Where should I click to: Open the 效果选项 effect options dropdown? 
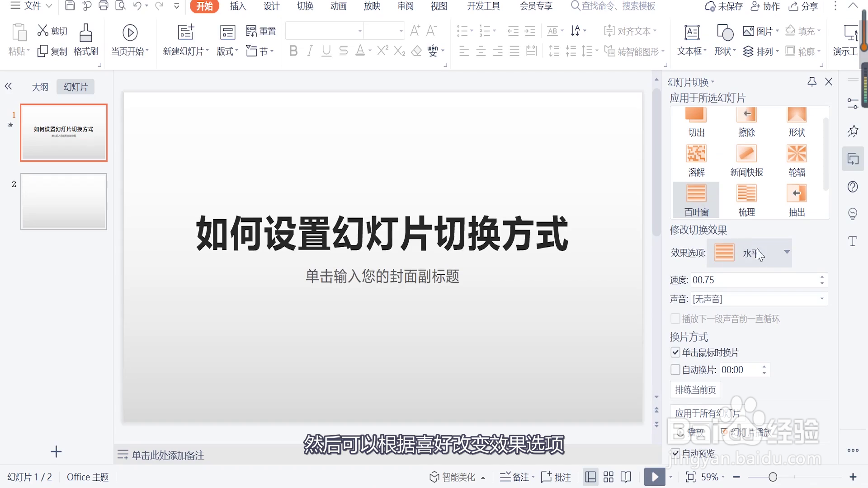click(787, 252)
